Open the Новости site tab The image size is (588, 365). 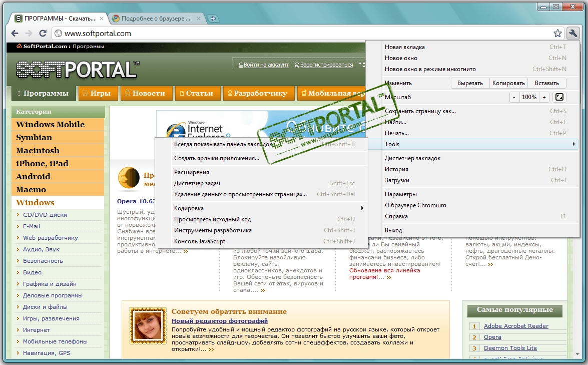pyautogui.click(x=146, y=94)
